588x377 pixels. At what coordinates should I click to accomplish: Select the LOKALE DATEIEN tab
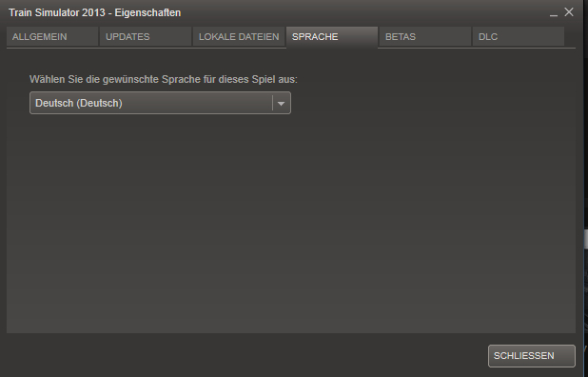[239, 37]
